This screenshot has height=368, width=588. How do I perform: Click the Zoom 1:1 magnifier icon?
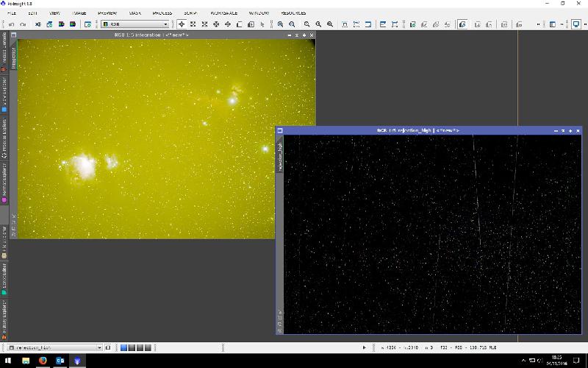pos(318,24)
